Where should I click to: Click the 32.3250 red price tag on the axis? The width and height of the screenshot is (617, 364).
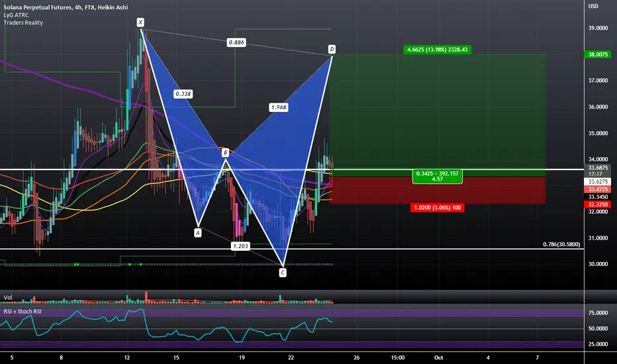(x=598, y=205)
